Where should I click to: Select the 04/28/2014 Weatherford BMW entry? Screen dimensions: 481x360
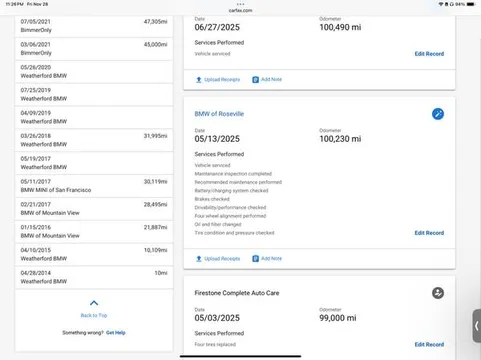coord(94,277)
